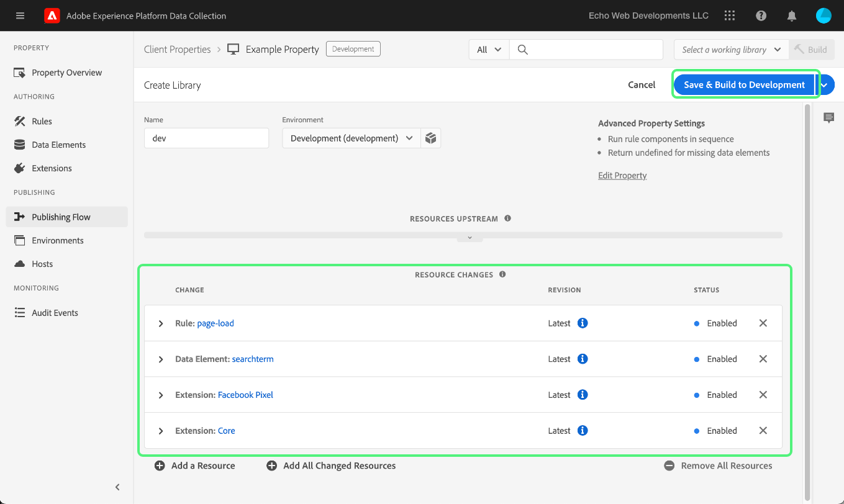Open the Save & Build options arrow
The height and width of the screenshot is (504, 844).
pyautogui.click(x=825, y=85)
